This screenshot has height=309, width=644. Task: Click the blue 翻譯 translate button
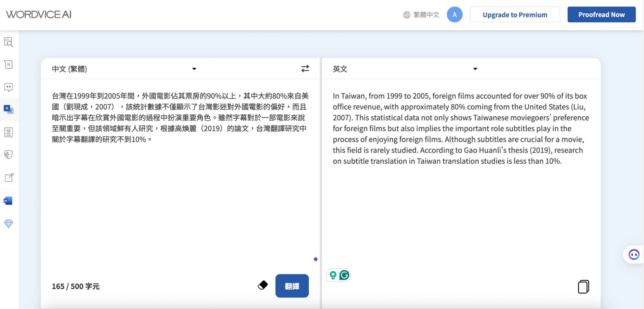click(292, 286)
